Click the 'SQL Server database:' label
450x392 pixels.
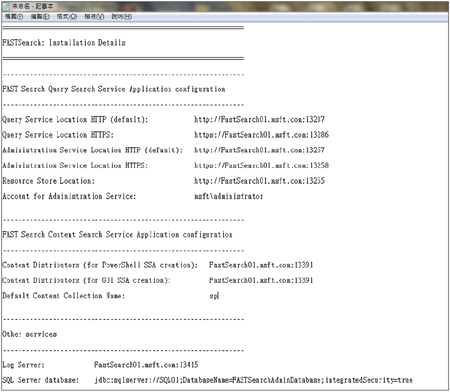point(41,380)
